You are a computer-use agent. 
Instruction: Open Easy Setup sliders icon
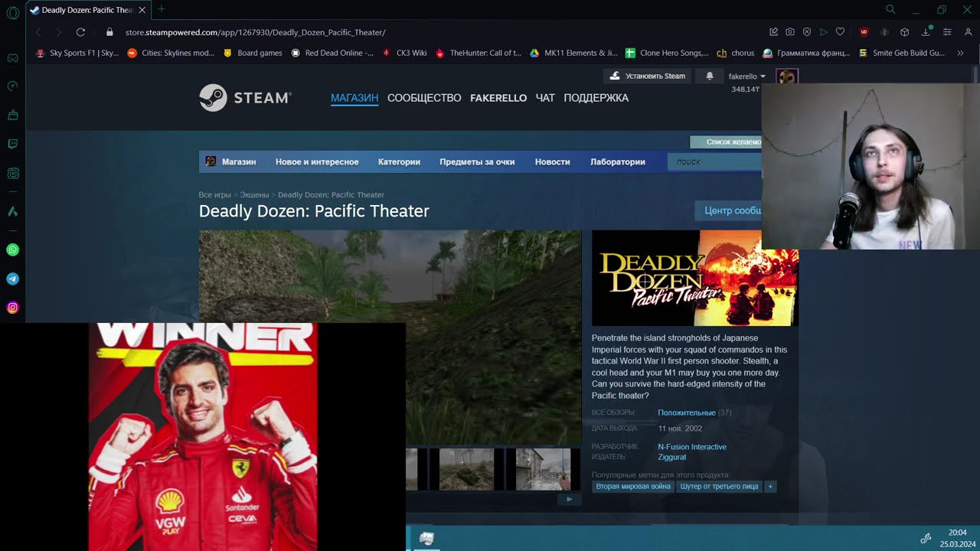pyautogui.click(x=947, y=32)
